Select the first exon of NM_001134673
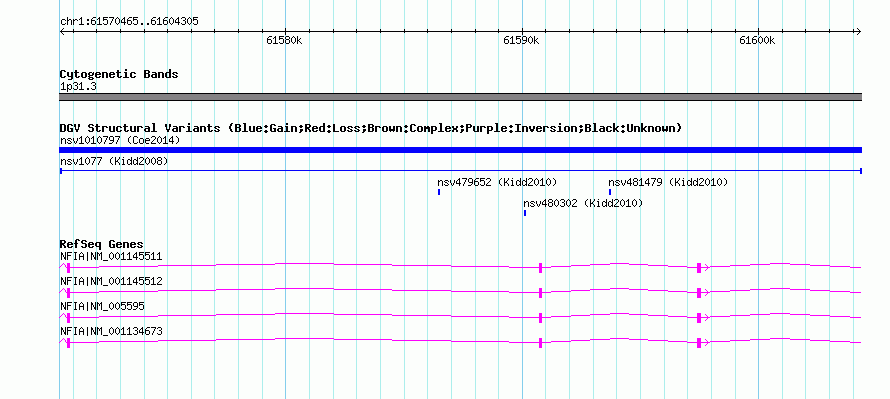Viewport: 890px width, 399px height. [x=68, y=343]
